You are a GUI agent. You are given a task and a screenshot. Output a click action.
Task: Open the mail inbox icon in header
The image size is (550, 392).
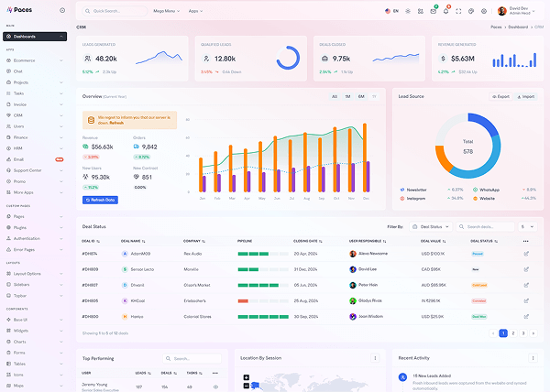tap(433, 11)
